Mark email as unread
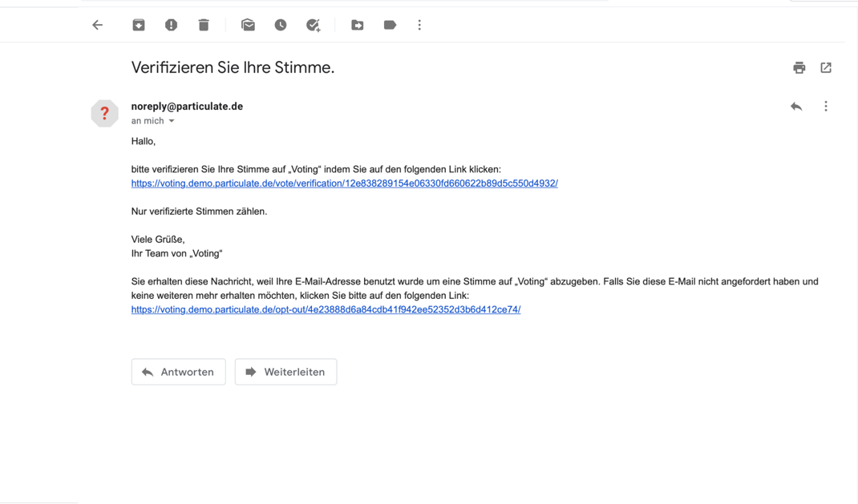 tap(248, 25)
